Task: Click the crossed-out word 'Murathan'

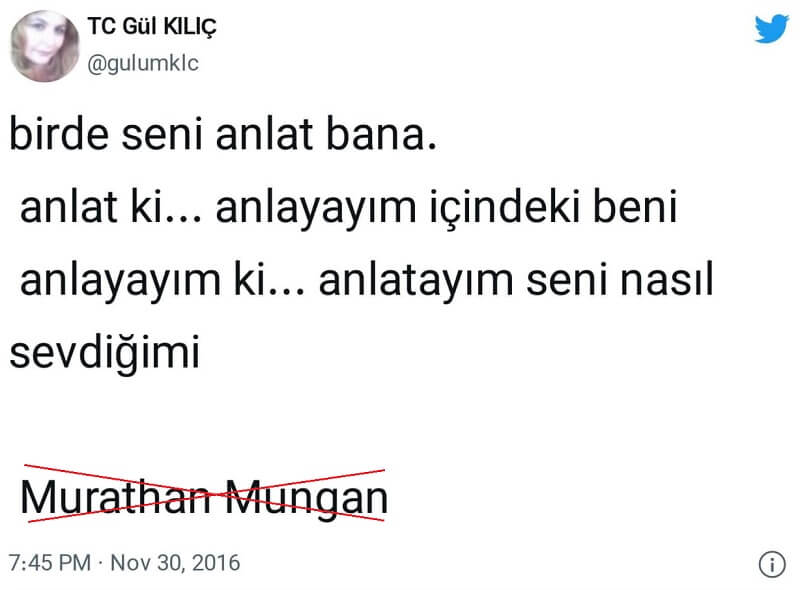Action: click(x=115, y=497)
